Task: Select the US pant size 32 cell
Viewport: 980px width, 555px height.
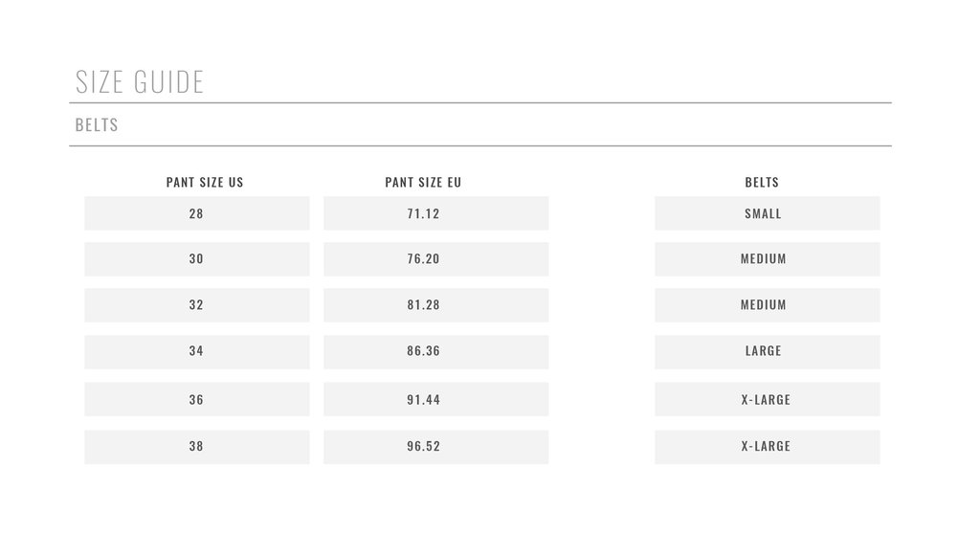Action: pos(197,305)
